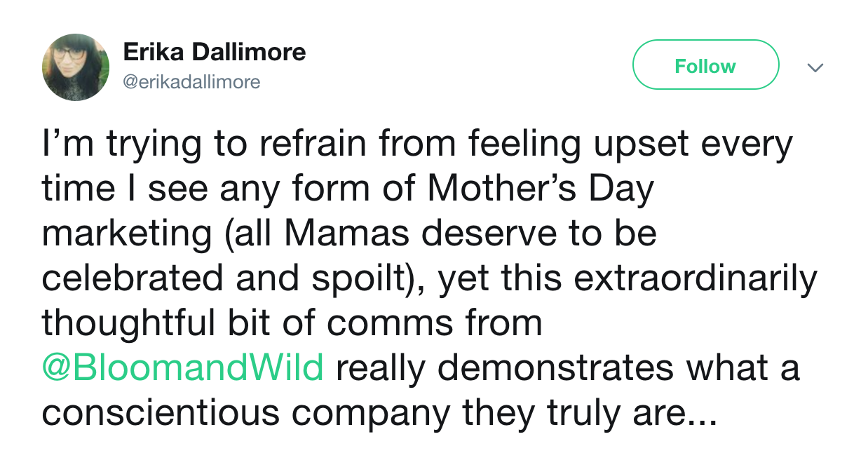Click the word "extraordinarily" in the tweet
868x453 pixels.
696,278
